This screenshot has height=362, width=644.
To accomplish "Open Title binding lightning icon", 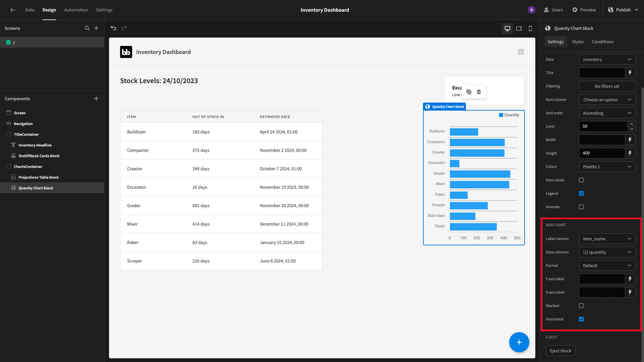I will [x=630, y=73].
